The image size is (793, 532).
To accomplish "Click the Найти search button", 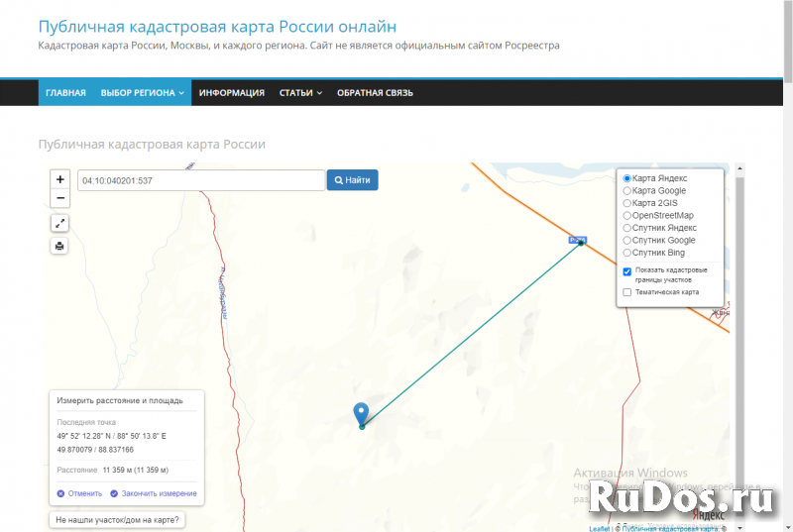I will (x=353, y=180).
